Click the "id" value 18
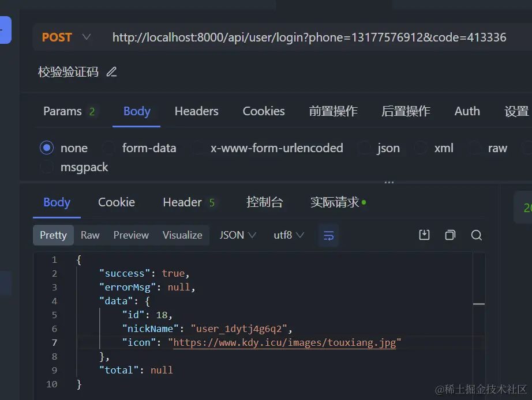 (x=162, y=315)
